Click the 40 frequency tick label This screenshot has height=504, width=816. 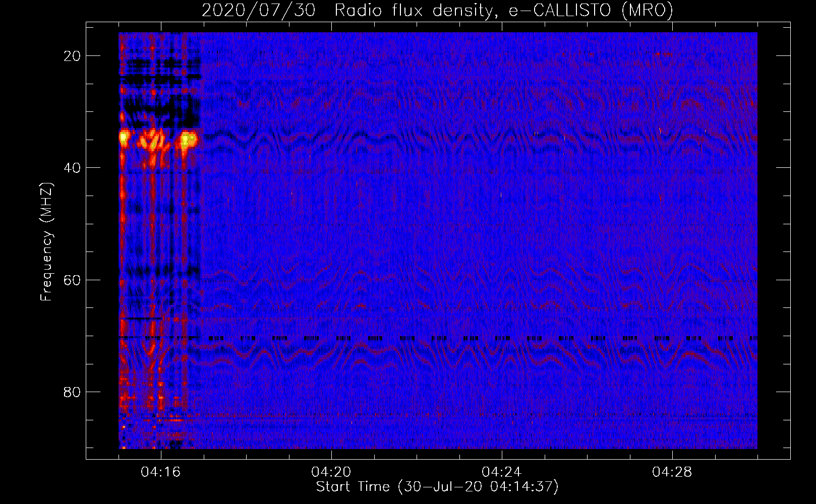tap(72, 168)
